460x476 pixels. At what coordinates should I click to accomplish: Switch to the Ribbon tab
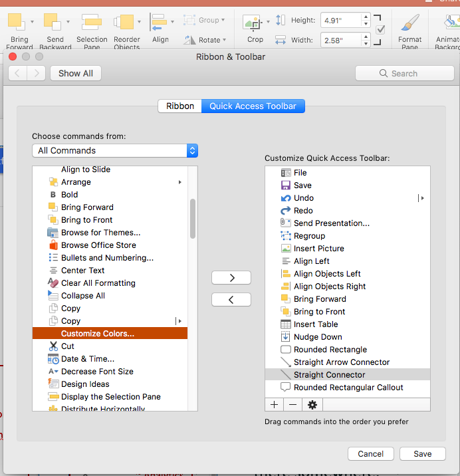179,106
